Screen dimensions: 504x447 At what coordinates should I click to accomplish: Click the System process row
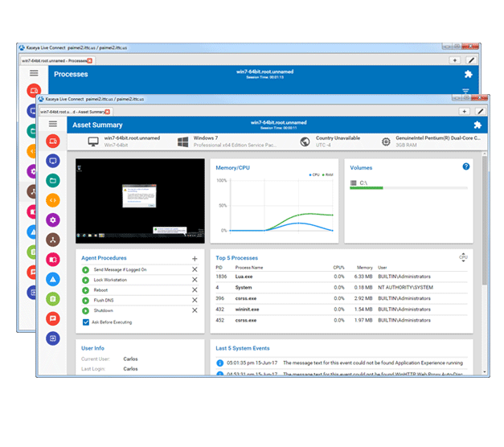[342, 288]
